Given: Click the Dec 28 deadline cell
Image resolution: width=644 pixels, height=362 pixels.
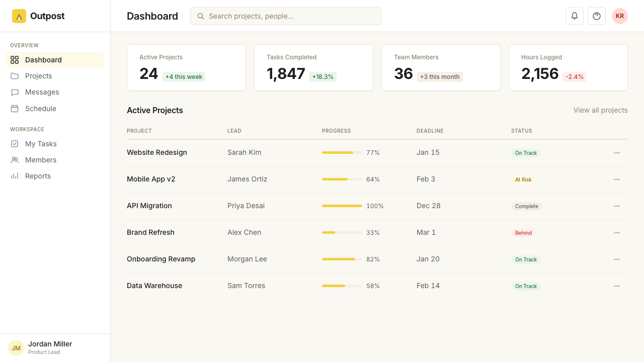Looking at the screenshot, I should 429,206.
